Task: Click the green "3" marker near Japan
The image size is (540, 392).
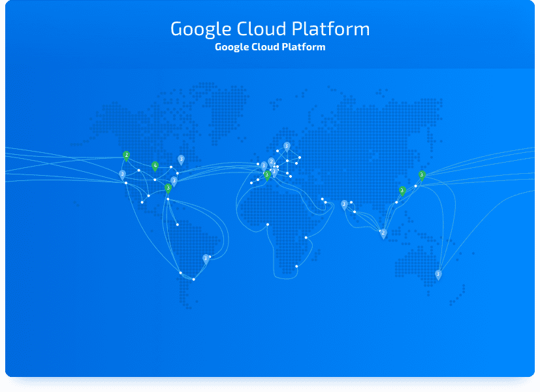Action: pyautogui.click(x=422, y=175)
